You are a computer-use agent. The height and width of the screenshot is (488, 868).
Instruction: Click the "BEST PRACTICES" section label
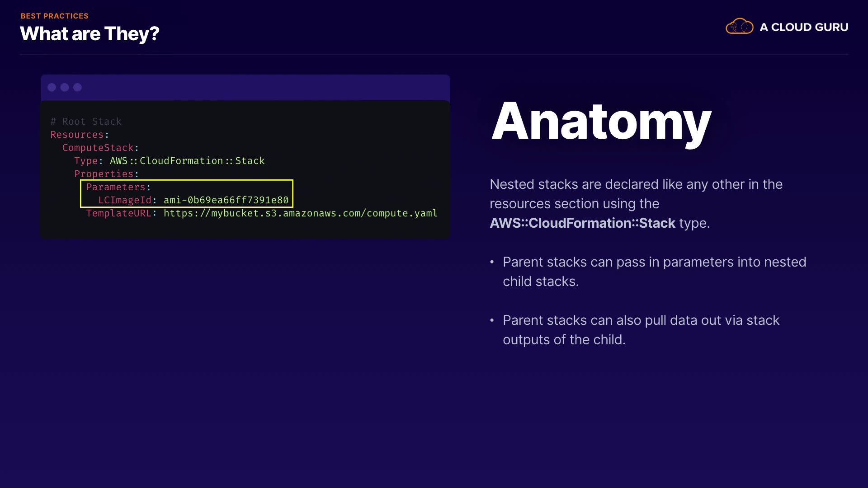(x=54, y=16)
